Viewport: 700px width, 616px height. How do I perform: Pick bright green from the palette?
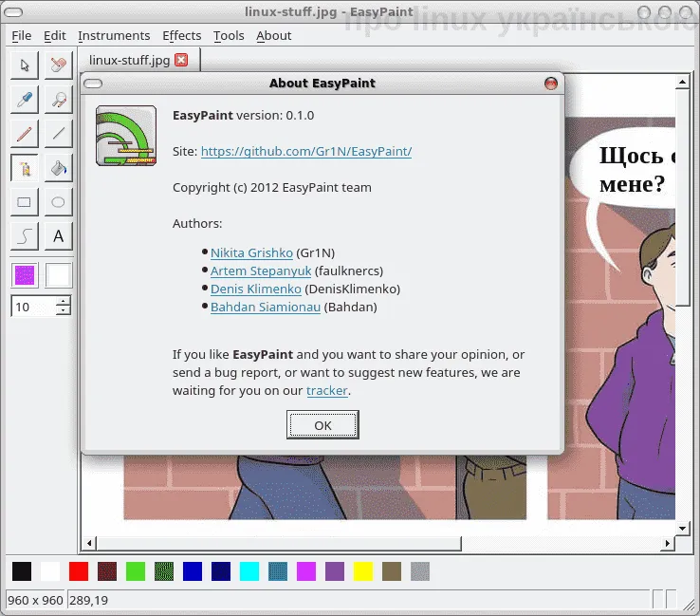pyautogui.click(x=136, y=571)
